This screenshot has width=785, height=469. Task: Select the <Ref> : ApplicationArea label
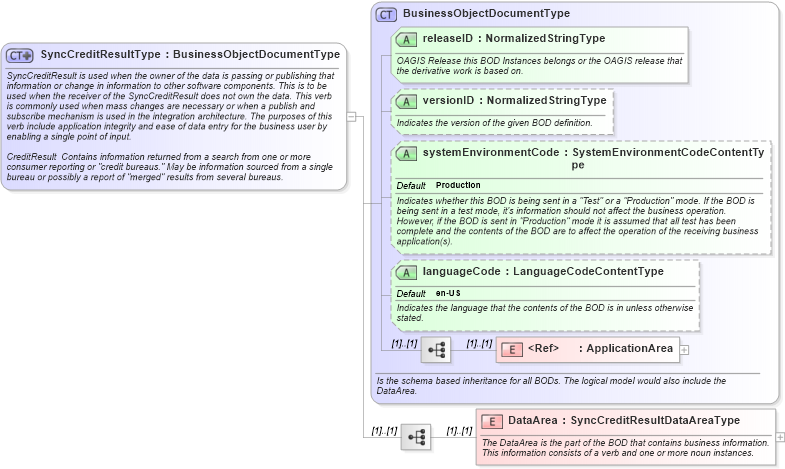tap(600, 348)
